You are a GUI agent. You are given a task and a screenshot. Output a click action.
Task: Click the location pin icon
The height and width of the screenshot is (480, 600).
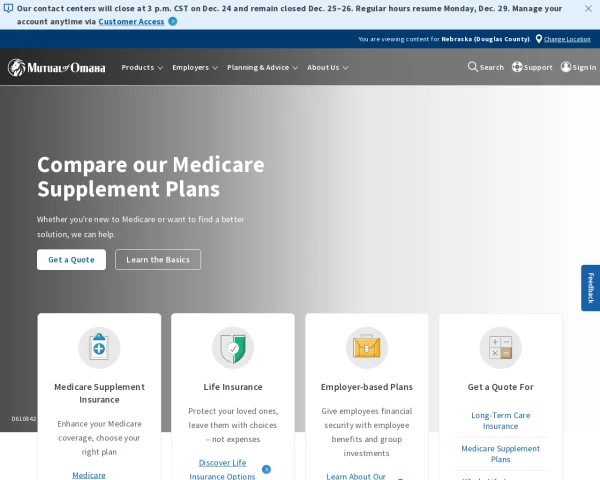click(539, 39)
